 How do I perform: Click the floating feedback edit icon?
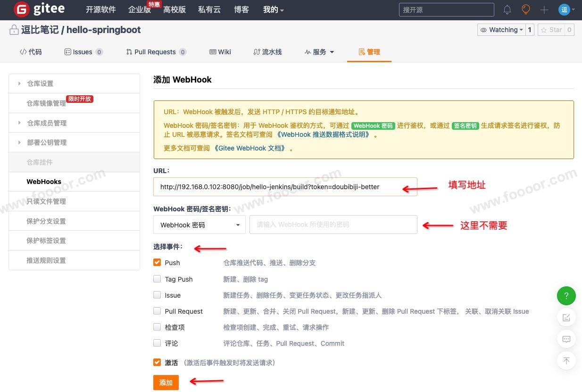click(x=566, y=317)
